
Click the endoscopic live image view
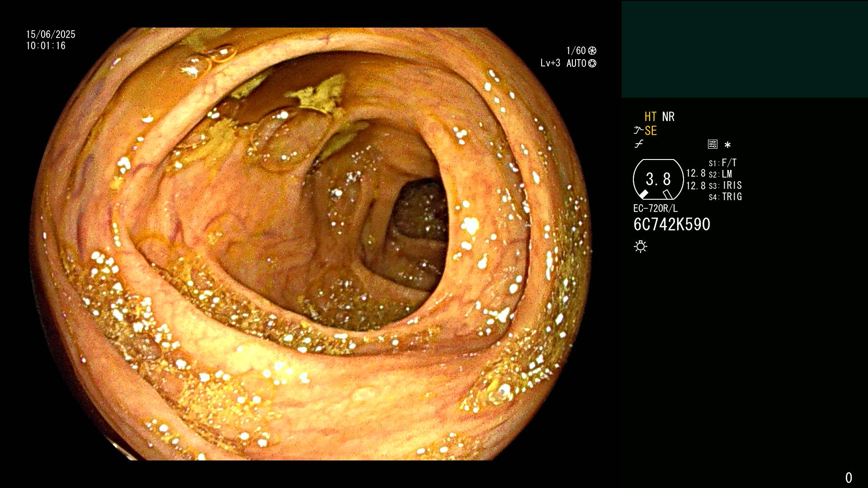click(310, 244)
